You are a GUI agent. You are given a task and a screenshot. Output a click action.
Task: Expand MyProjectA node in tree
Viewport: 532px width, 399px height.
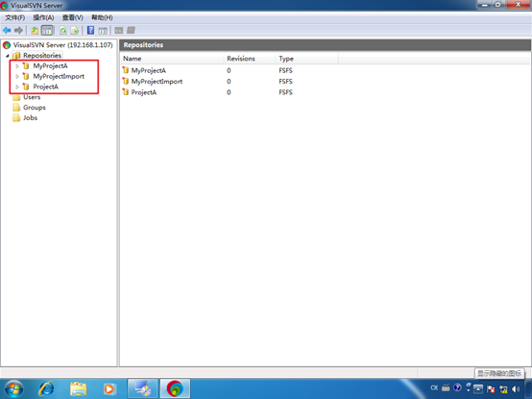tap(17, 66)
